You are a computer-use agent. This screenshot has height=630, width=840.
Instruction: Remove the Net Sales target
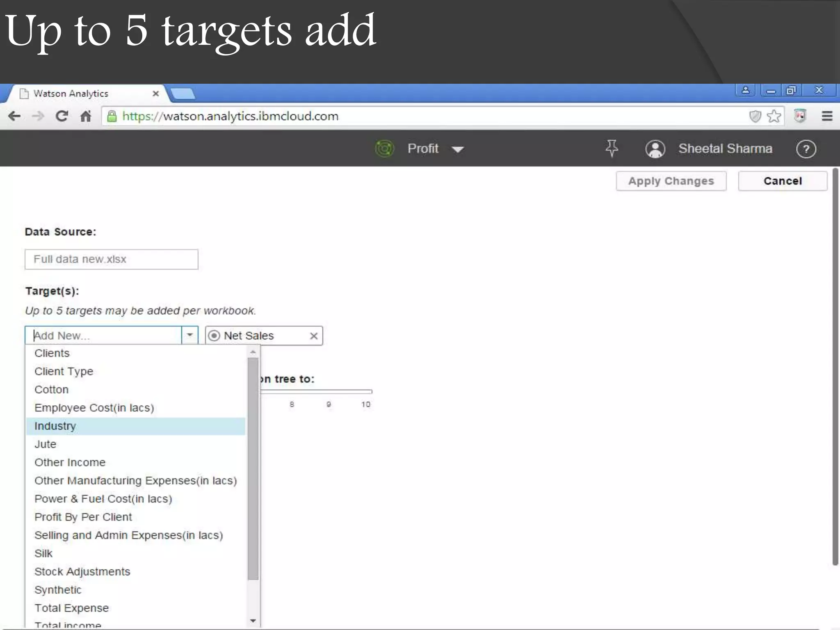point(314,336)
